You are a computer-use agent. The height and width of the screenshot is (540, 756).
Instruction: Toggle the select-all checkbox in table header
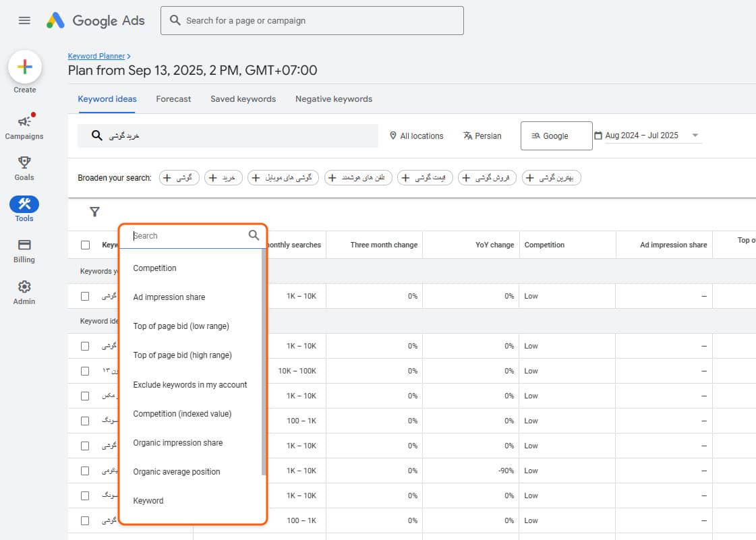tap(85, 245)
